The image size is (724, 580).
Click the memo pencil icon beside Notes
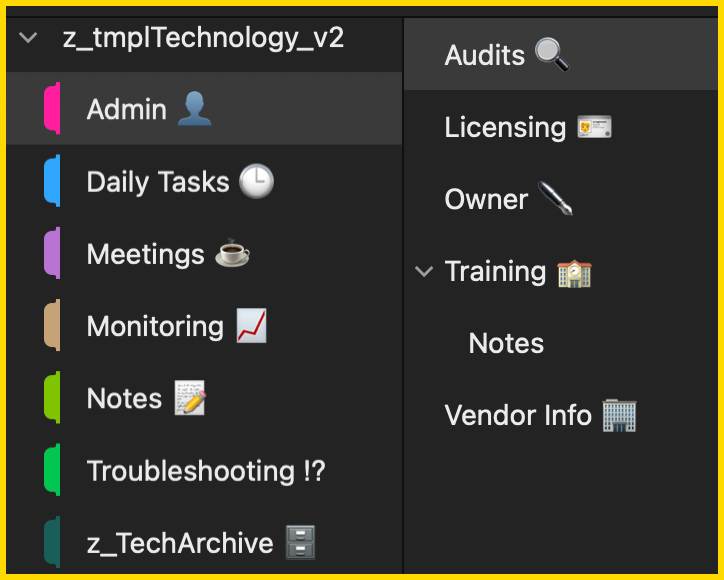[190, 398]
